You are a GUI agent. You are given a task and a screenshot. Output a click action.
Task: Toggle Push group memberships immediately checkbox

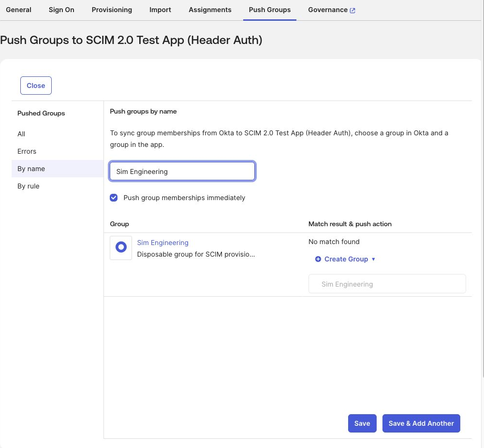coord(114,198)
